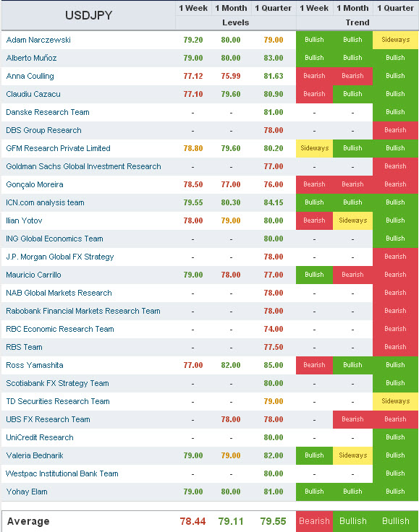
Task: Open Alberto Muñoz forecaster link
Action: tap(31, 58)
